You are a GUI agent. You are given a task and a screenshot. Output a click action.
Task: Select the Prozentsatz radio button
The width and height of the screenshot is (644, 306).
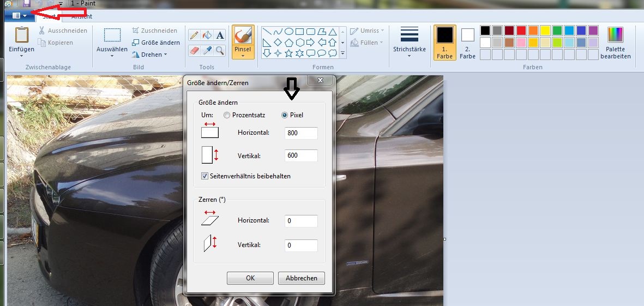coord(227,115)
